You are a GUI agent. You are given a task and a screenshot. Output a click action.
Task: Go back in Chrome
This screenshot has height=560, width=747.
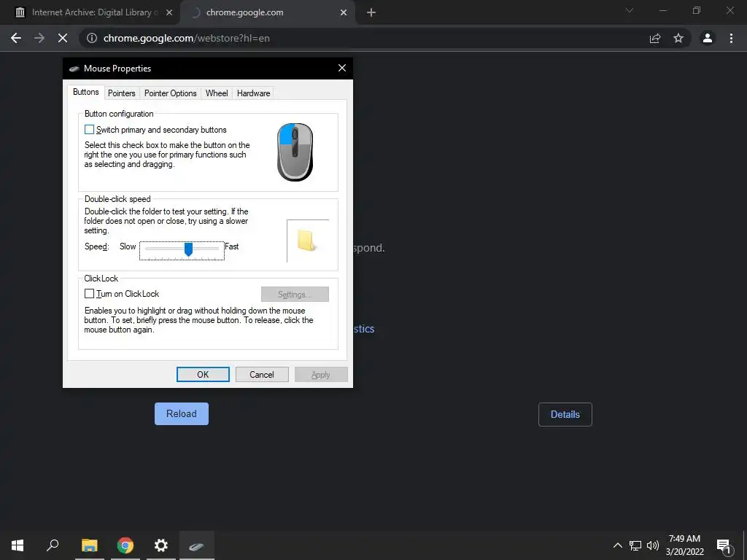click(x=16, y=38)
